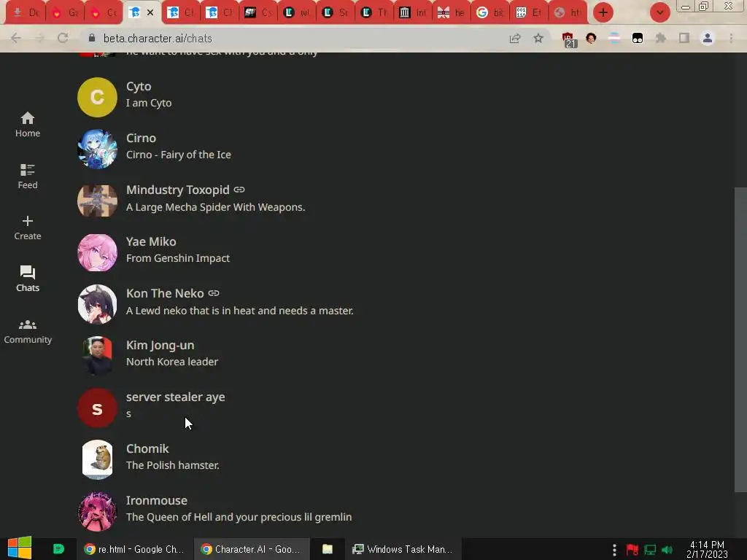Click the share page icon
This screenshot has height=560, width=747.
tap(515, 38)
